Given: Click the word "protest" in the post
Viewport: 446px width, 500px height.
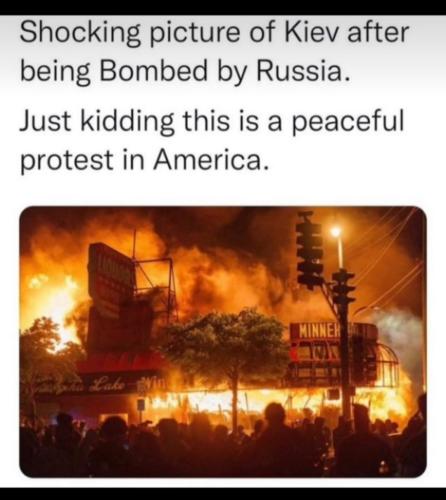Looking at the screenshot, I should point(66,161).
